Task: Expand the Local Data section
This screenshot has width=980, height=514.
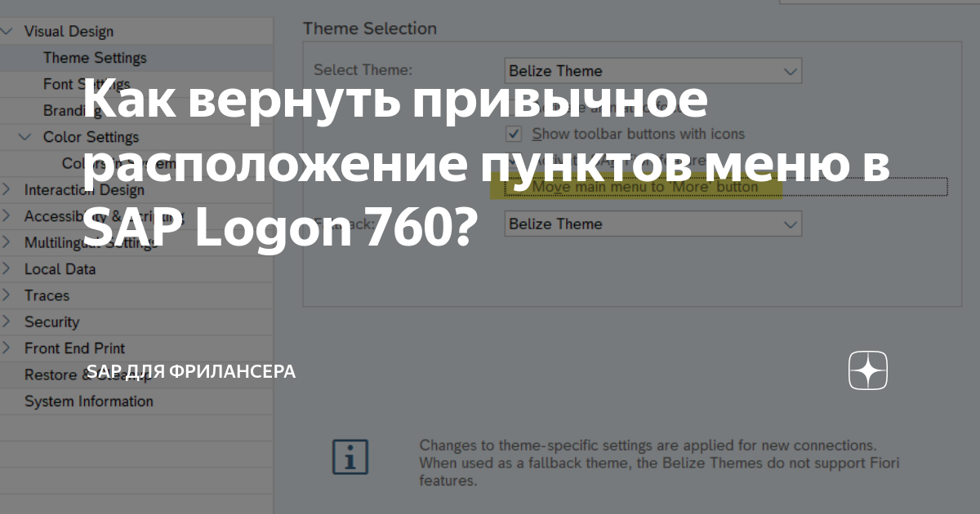Action: pyautogui.click(x=6, y=268)
